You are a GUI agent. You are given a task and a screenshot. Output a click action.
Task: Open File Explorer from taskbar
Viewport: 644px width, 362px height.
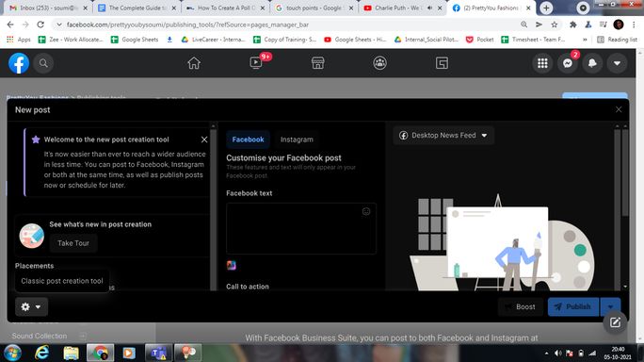71,353
